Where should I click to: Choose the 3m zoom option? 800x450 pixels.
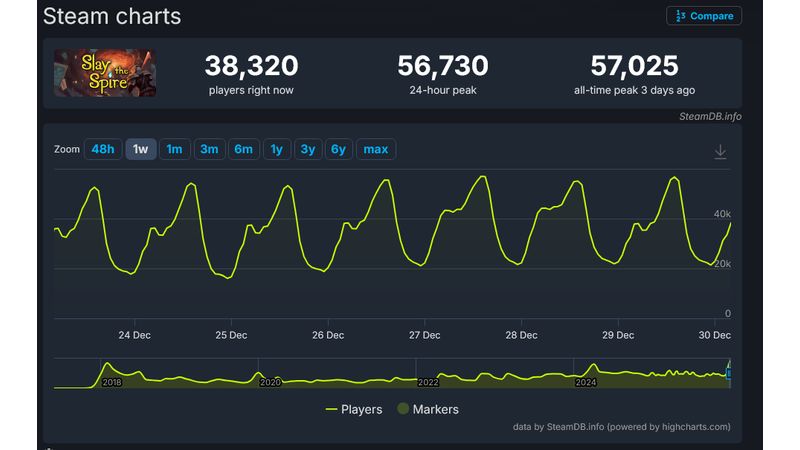pos(209,149)
